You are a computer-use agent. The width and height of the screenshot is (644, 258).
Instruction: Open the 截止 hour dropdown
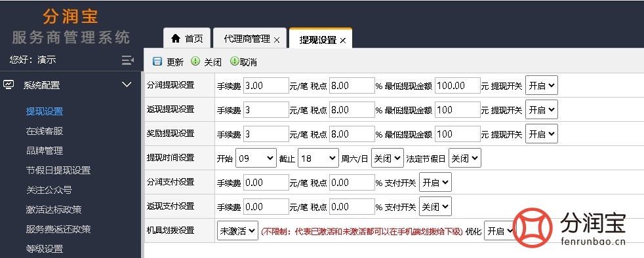318,158
